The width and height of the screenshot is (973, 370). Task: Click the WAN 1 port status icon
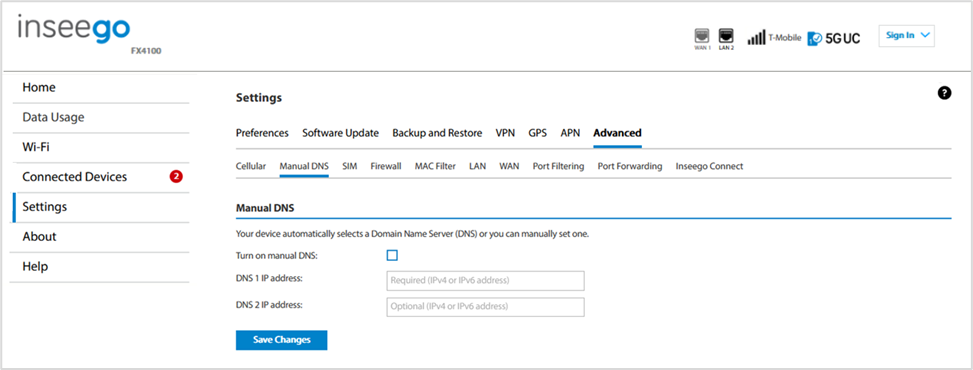pos(702,36)
